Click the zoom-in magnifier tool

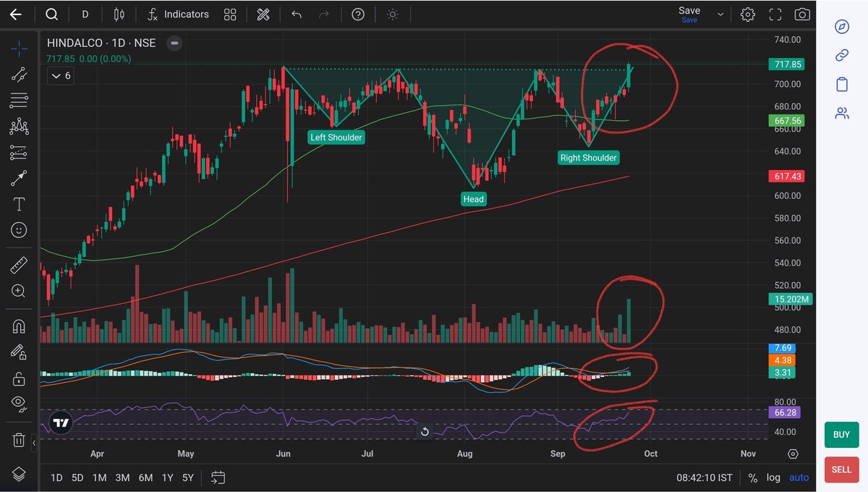point(19,291)
